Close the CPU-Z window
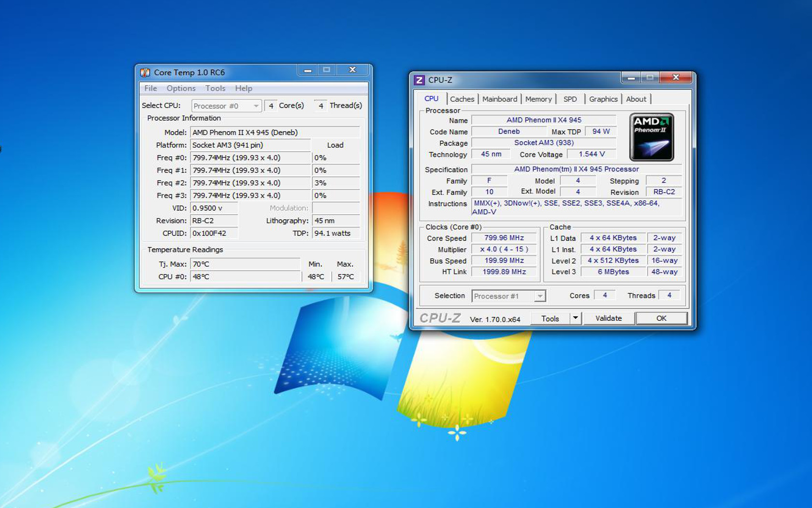The width and height of the screenshot is (812, 508). click(676, 77)
